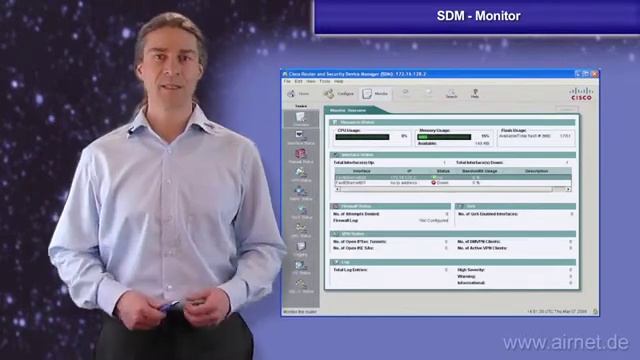Click the status bar lock icon
The height and width of the screenshot is (360, 640).
(595, 311)
